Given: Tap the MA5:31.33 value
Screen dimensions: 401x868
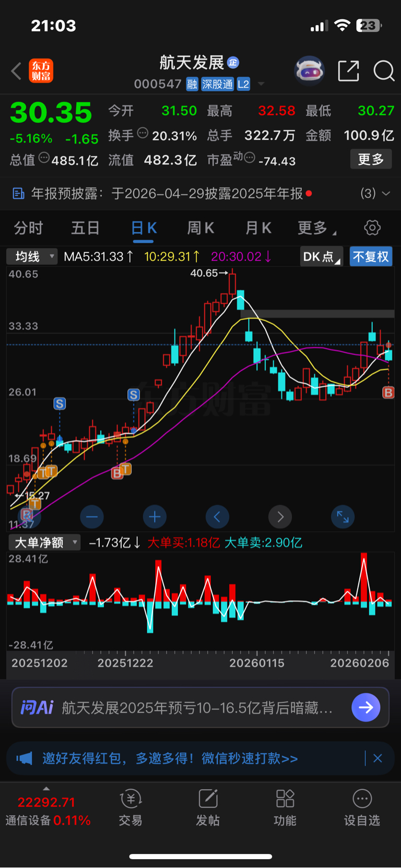Looking at the screenshot, I should coord(98,256).
